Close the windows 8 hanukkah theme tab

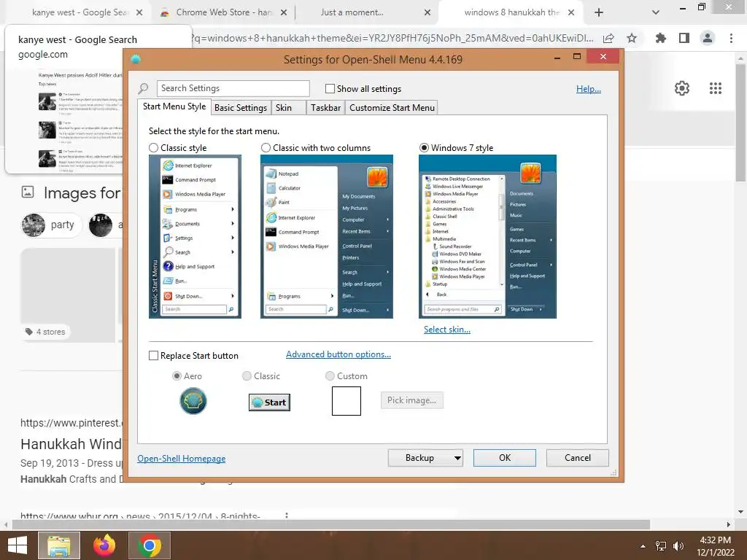tap(570, 12)
